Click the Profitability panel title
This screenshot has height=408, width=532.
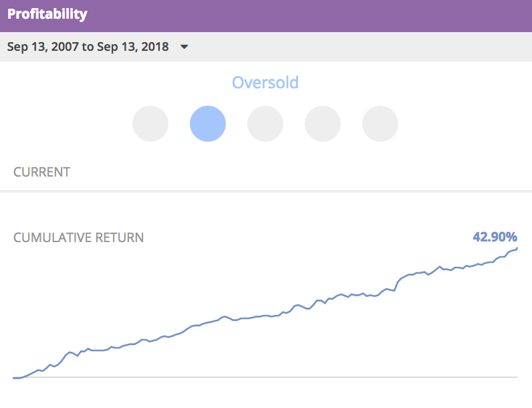click(47, 14)
